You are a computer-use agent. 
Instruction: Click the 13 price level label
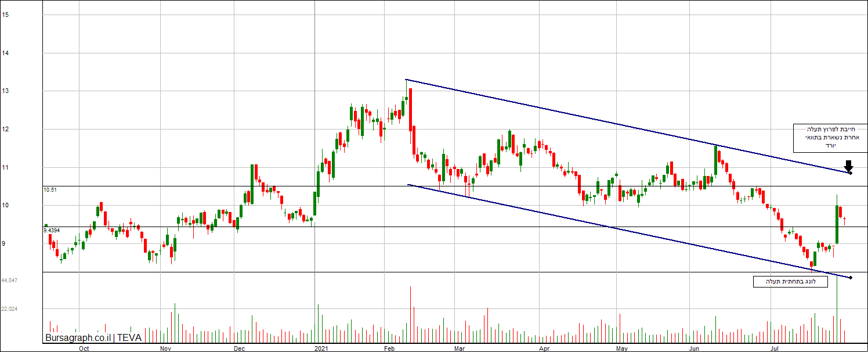pos(5,91)
